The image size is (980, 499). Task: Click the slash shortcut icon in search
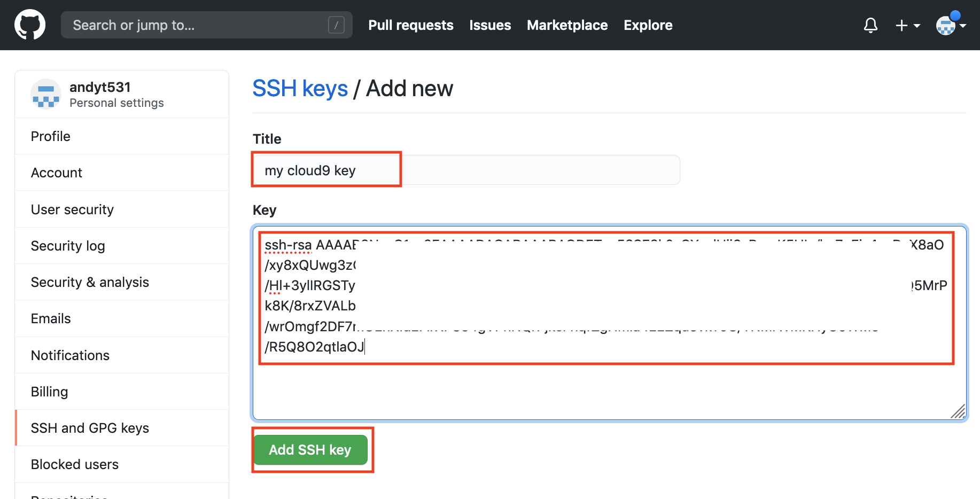coord(336,25)
